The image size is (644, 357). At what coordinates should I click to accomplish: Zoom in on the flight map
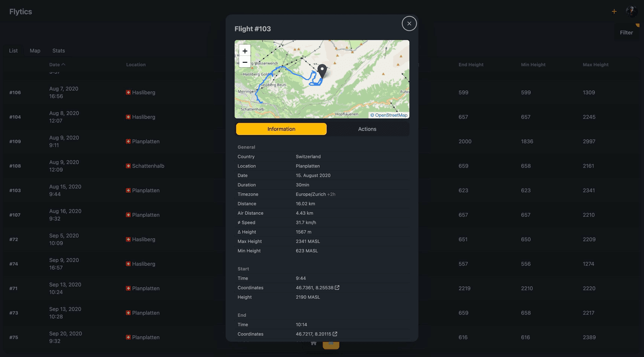[245, 51]
